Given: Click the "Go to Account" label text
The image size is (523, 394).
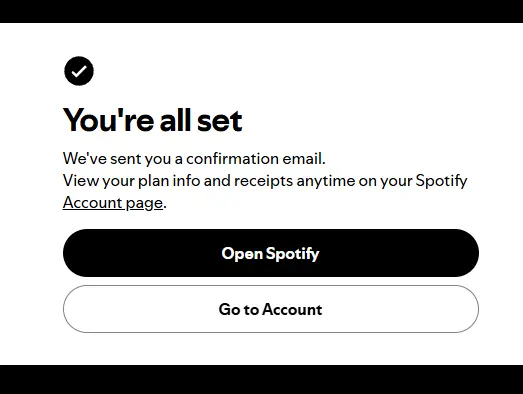Looking at the screenshot, I should point(271,309).
